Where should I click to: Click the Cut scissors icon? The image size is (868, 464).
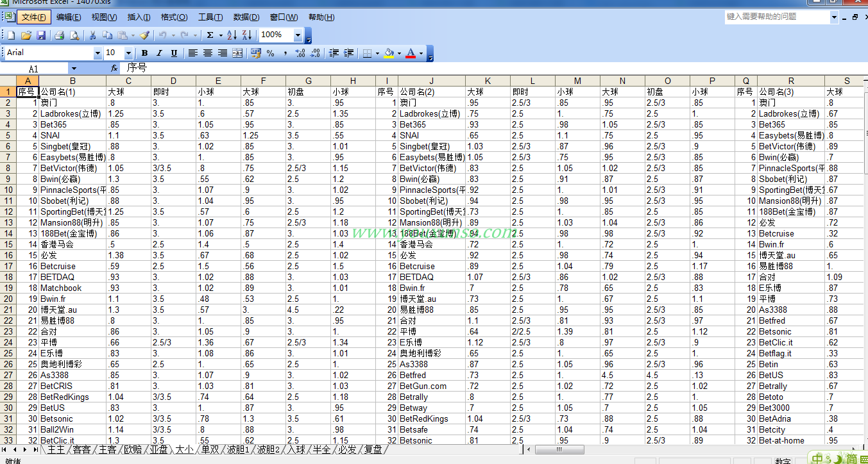[x=92, y=35]
